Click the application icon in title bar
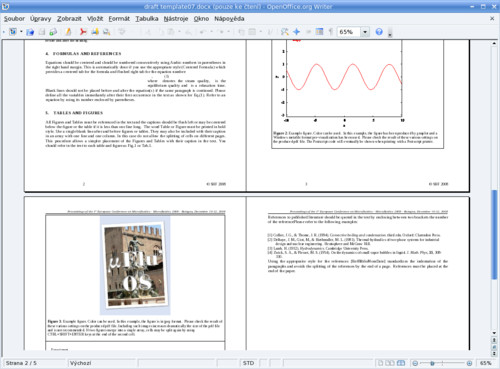 (x=6, y=6)
